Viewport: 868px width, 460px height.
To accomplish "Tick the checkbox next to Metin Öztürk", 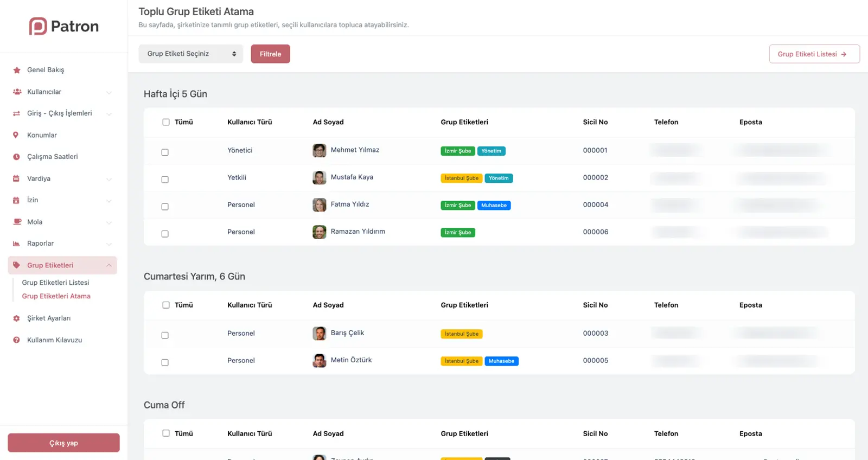I will click(x=165, y=362).
